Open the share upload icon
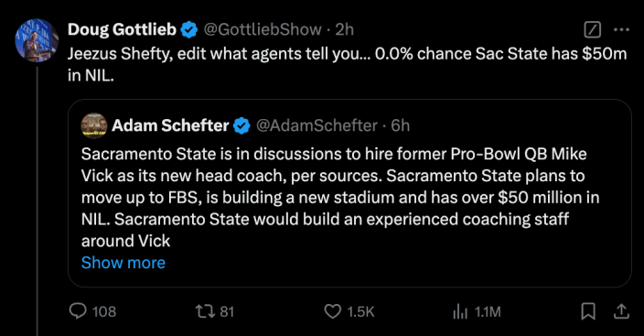644x336 pixels. 621,311
